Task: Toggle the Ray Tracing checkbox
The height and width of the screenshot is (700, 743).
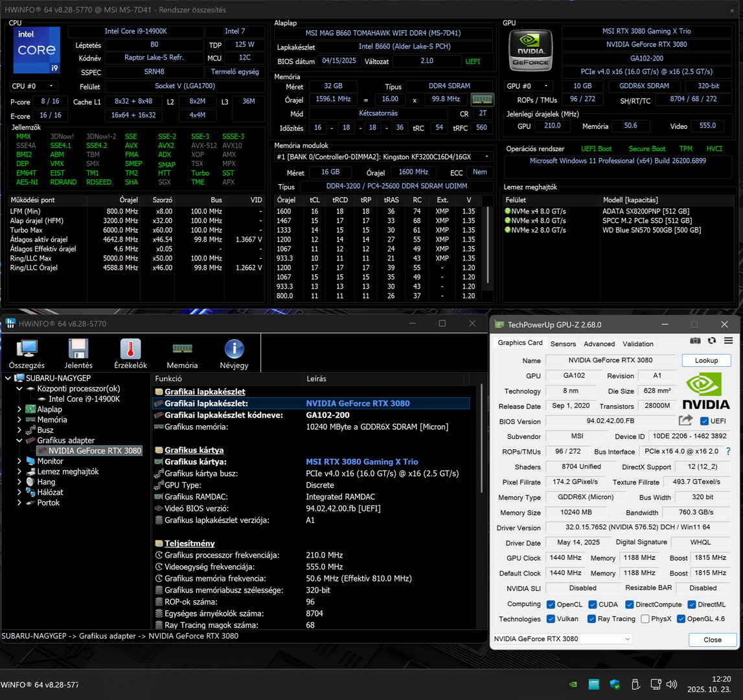Action: [591, 619]
